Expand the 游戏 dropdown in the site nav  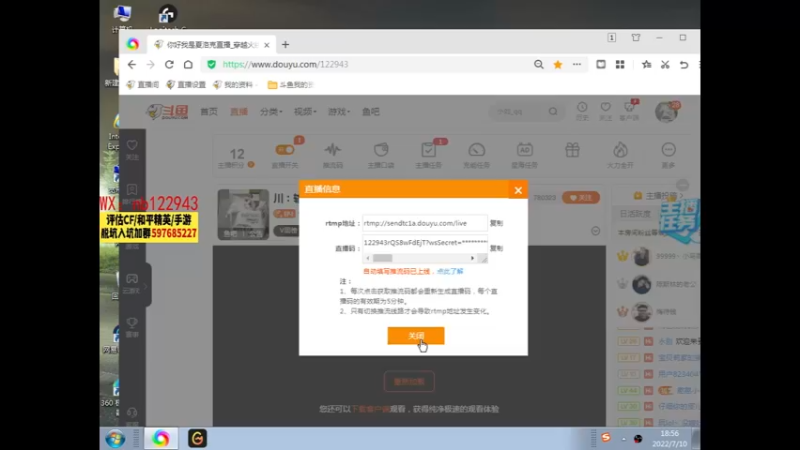(x=339, y=112)
